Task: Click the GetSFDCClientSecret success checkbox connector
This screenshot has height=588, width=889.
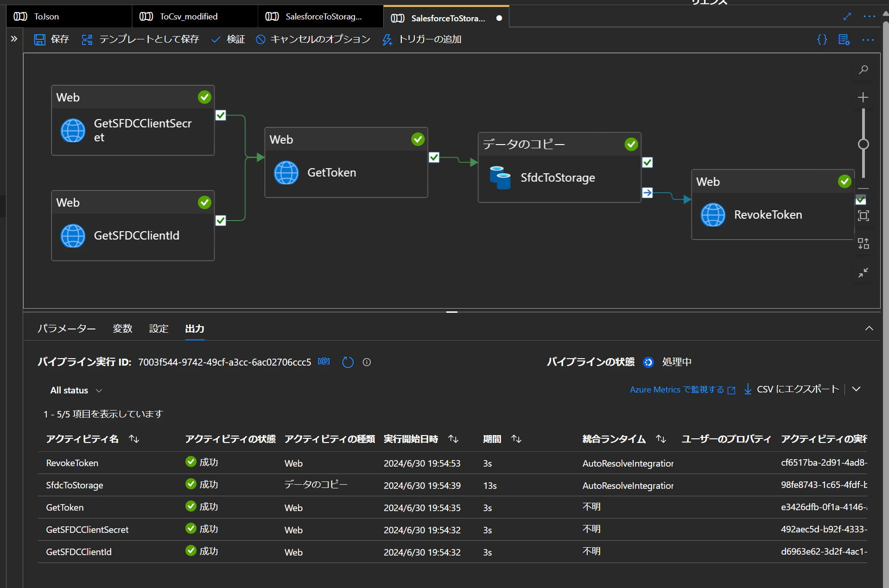Action: pos(221,115)
